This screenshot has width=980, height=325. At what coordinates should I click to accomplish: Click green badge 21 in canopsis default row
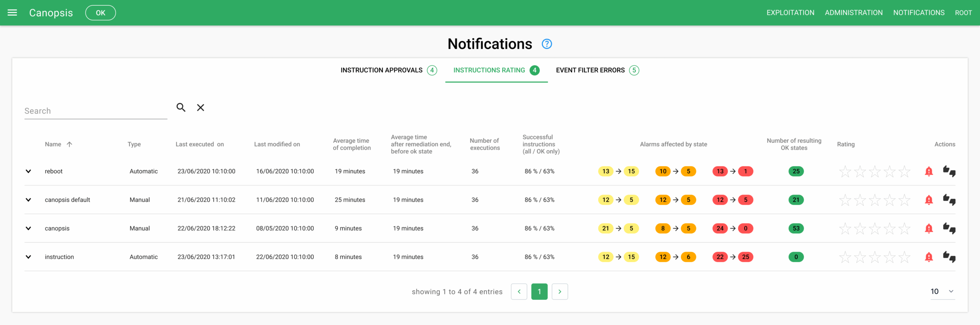click(796, 200)
